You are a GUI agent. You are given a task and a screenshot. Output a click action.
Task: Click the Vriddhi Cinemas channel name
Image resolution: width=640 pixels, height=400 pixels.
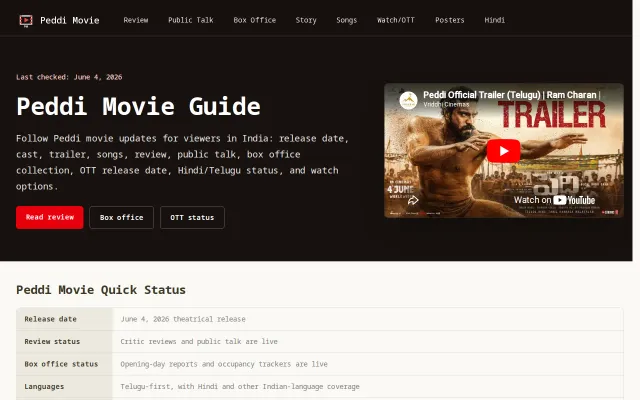446,104
